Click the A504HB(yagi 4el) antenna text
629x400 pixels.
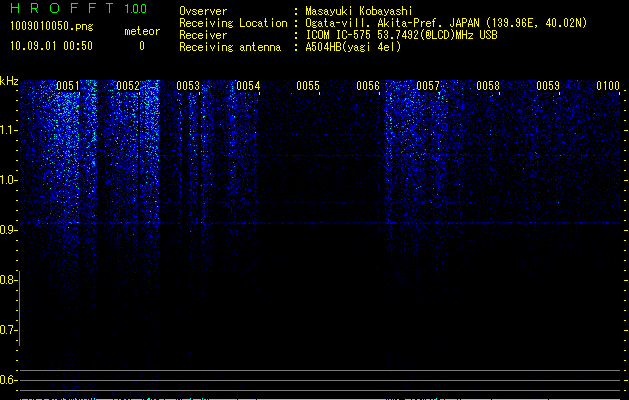pyautogui.click(x=353, y=47)
